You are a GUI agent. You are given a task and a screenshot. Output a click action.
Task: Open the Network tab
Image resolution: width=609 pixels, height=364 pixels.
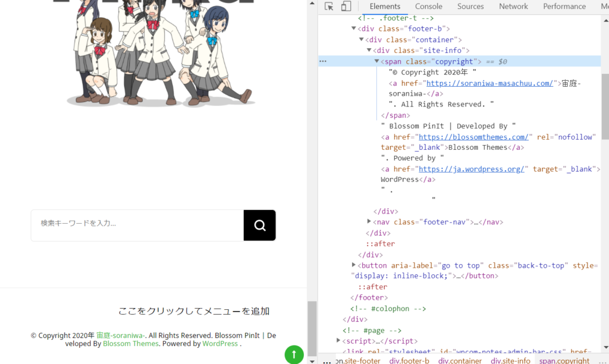(513, 7)
